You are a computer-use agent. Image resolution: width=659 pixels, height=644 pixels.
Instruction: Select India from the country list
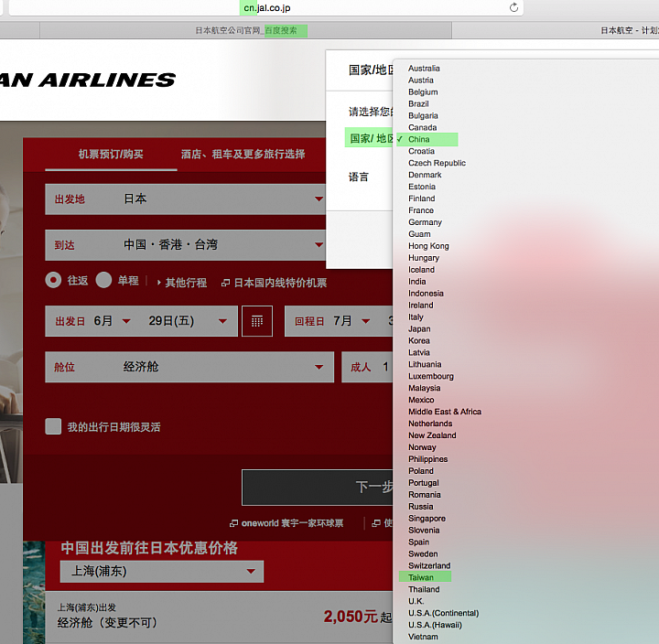click(x=417, y=282)
